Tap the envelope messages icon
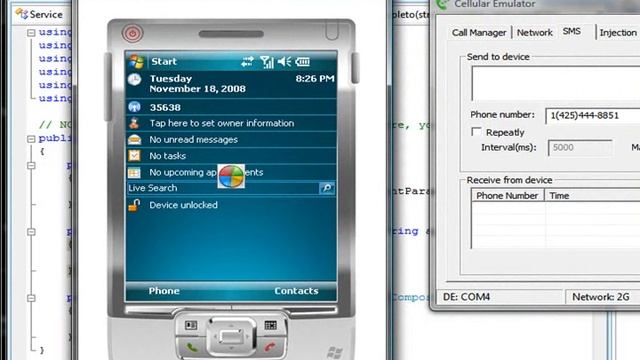 [134, 140]
